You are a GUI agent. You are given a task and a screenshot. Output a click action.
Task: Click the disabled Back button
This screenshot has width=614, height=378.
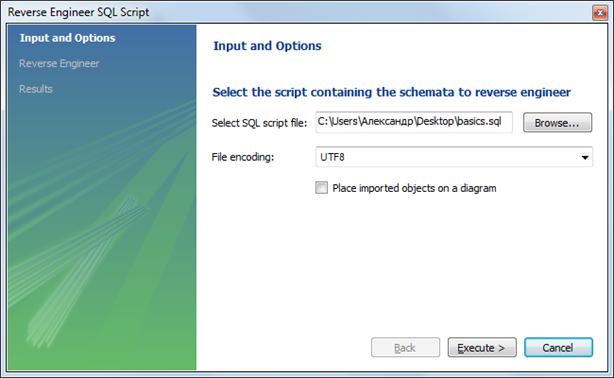pyautogui.click(x=405, y=347)
